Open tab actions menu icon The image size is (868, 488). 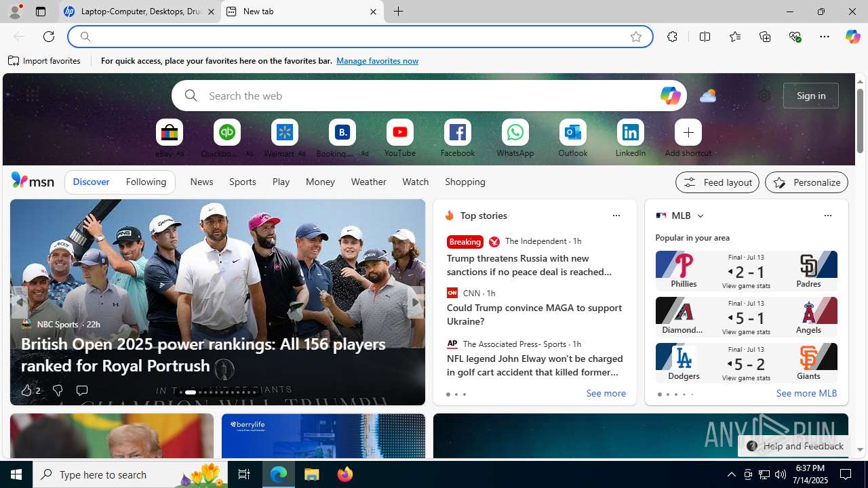pos(40,12)
